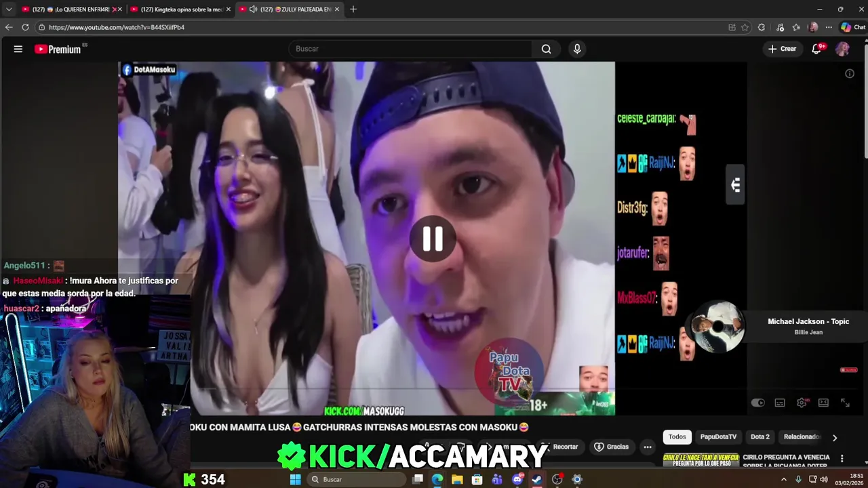Select the Relacionados filter chip

click(802, 436)
